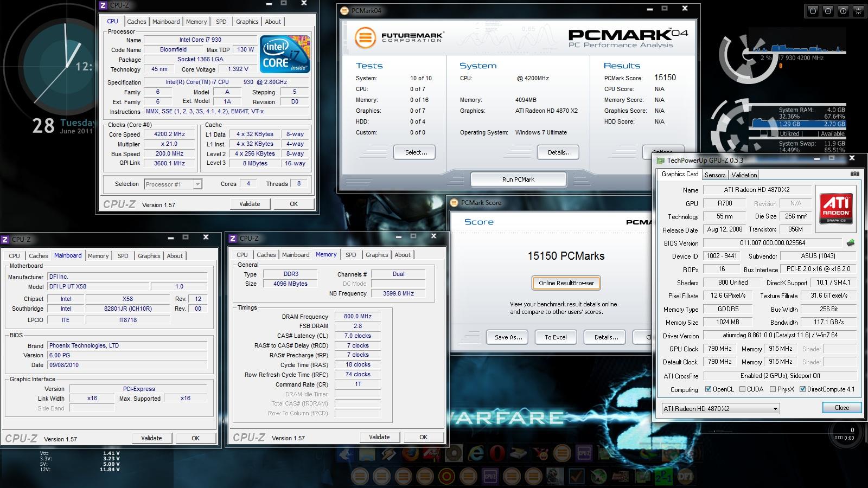Open Internet Explorer from the dock
The height and width of the screenshot is (488, 868).
476,453
